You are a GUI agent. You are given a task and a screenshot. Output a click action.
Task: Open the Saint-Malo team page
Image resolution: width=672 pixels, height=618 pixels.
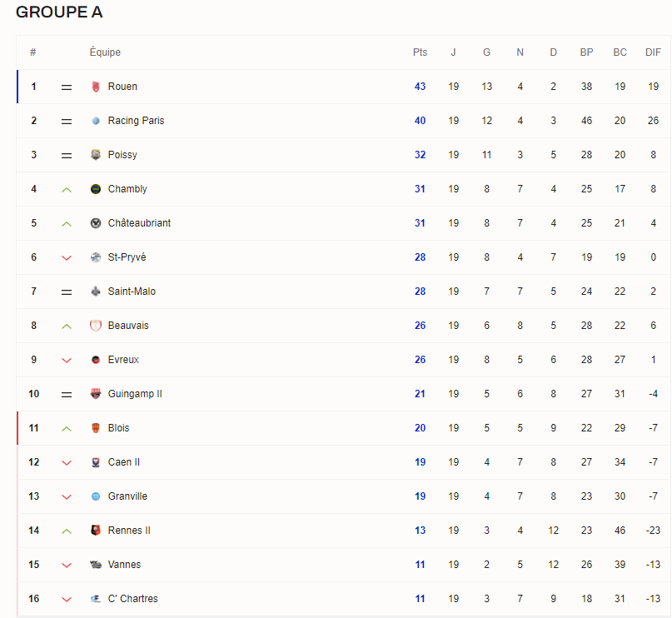click(x=132, y=292)
